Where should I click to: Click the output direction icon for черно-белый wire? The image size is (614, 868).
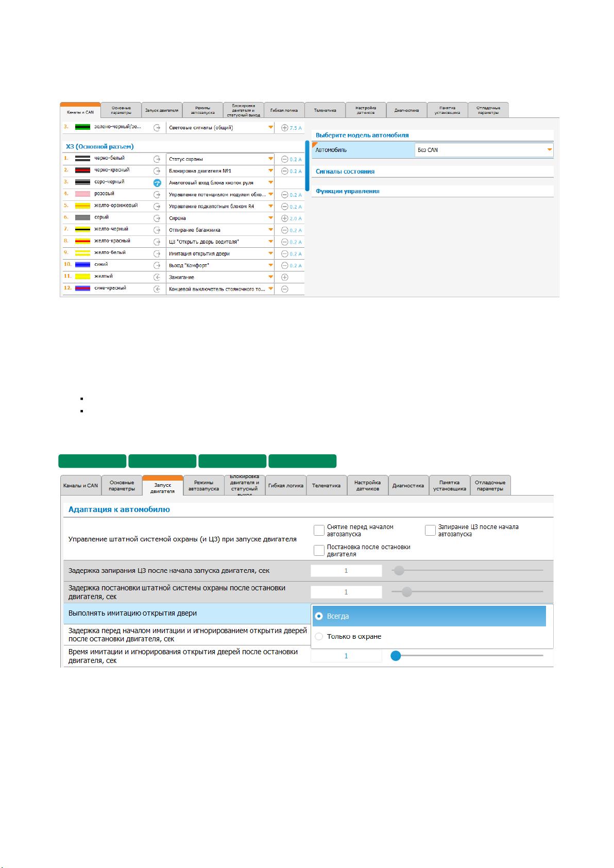pos(157,159)
